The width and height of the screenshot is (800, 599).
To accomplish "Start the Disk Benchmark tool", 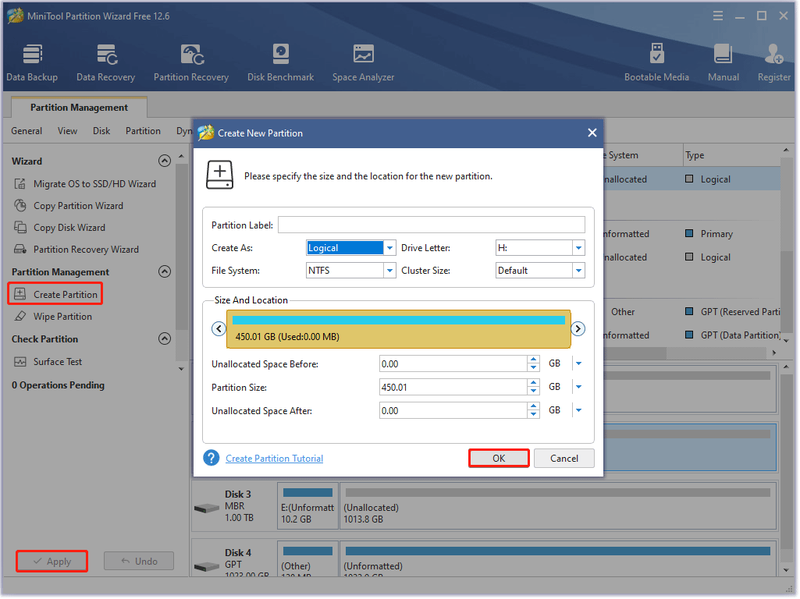I will coord(281,63).
